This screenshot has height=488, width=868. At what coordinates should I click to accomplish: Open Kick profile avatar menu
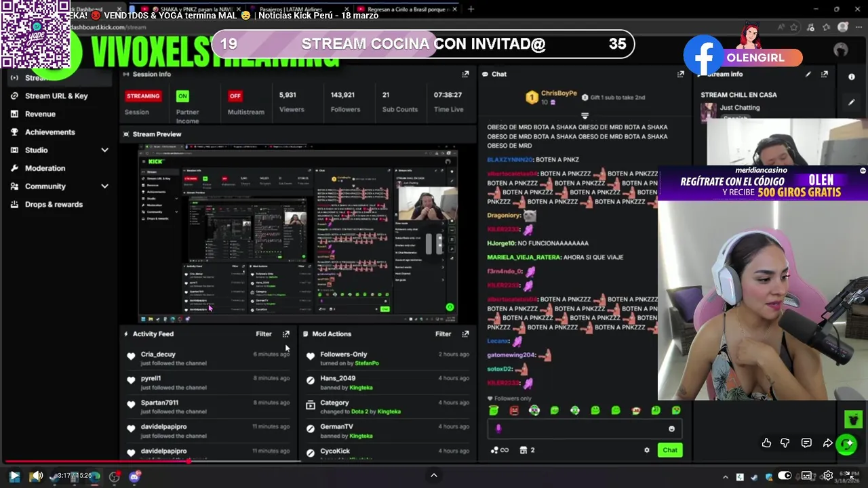tap(841, 49)
